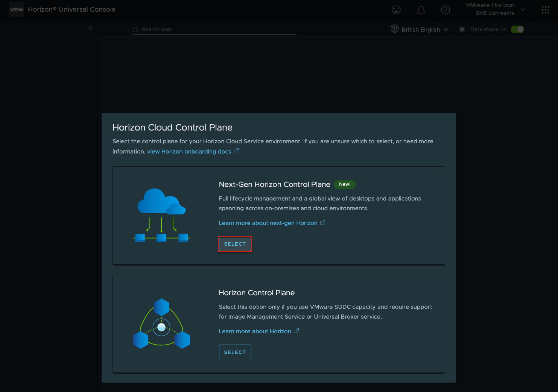The height and width of the screenshot is (392, 558).
Task: Open Learn more about next-gen Horizon
Action: click(268, 223)
